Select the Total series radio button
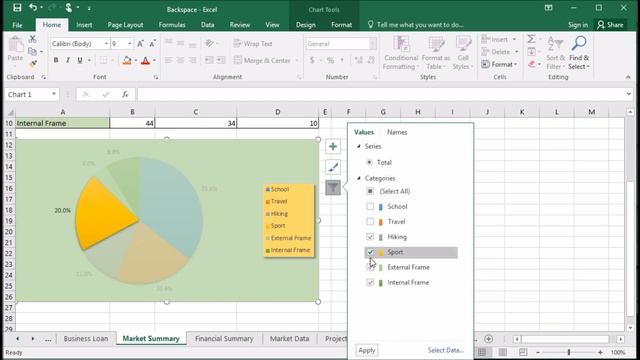 point(369,162)
